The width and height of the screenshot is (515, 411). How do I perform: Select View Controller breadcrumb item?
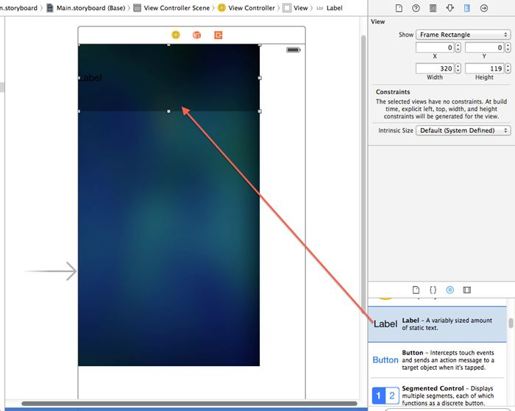pyautogui.click(x=247, y=8)
